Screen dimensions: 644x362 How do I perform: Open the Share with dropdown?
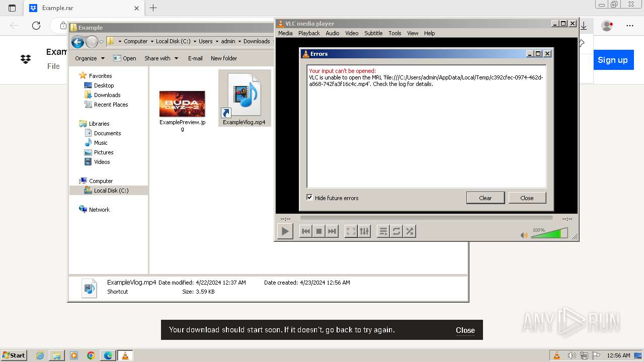[161, 58]
